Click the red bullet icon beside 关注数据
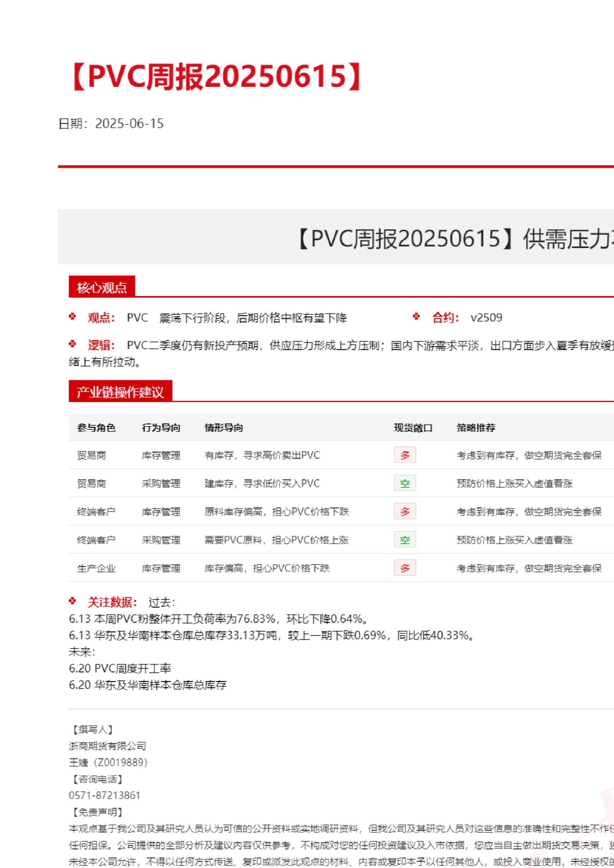Image resolution: width=614 pixels, height=868 pixels. tap(72, 601)
